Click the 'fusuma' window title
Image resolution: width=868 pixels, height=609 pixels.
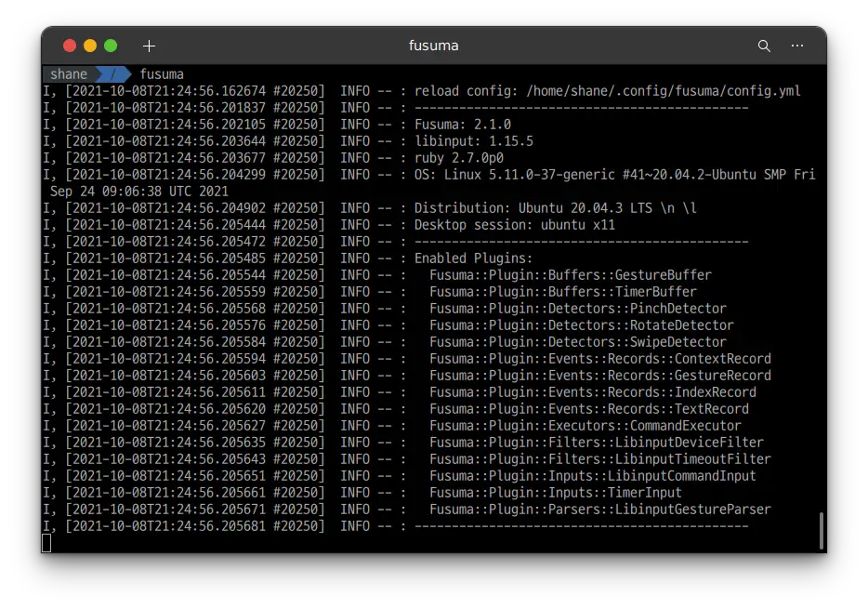coord(433,46)
